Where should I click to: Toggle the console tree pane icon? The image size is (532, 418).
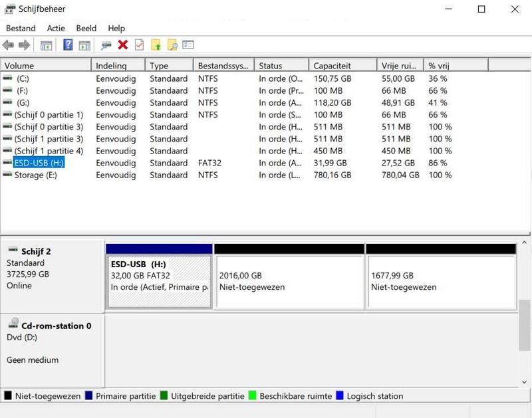point(46,45)
